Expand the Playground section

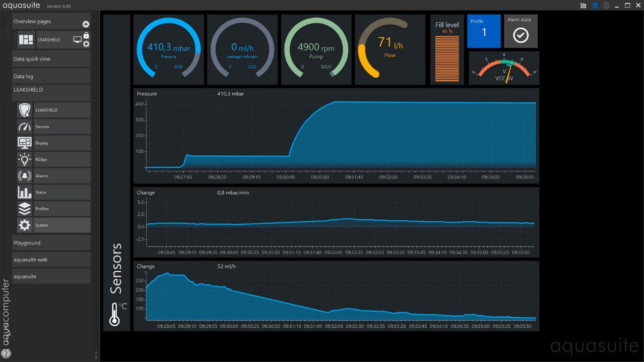pos(51,243)
